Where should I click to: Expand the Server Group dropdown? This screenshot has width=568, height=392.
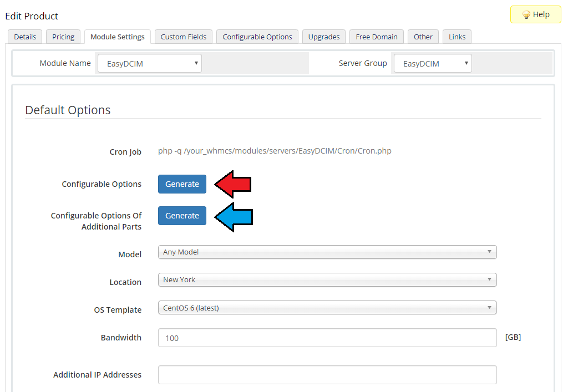pos(433,63)
